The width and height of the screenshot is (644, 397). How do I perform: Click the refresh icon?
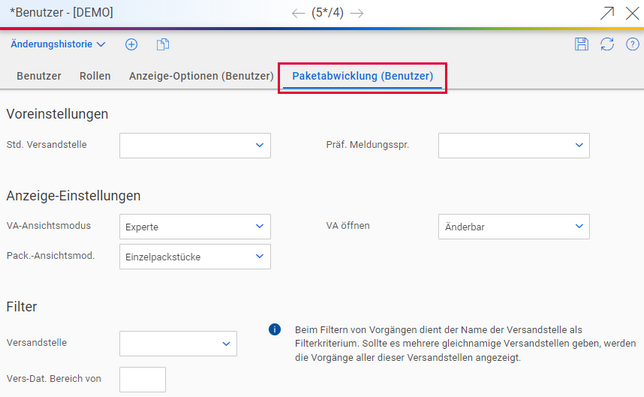pos(607,44)
